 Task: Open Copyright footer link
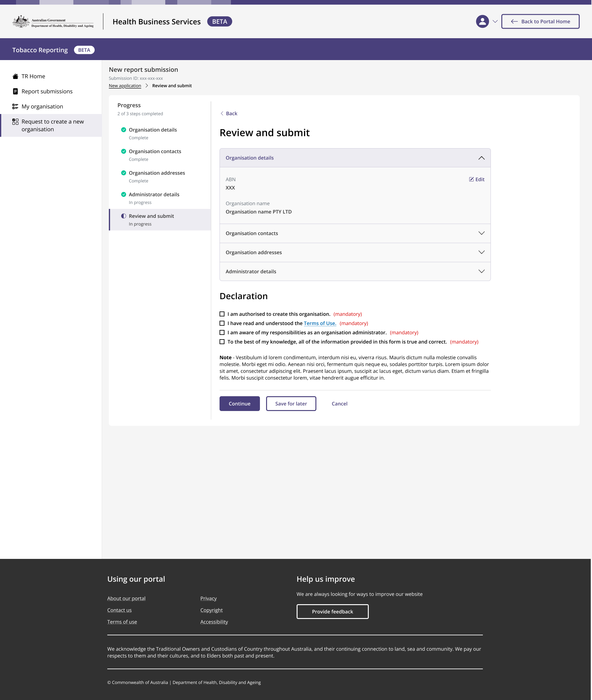[212, 610]
